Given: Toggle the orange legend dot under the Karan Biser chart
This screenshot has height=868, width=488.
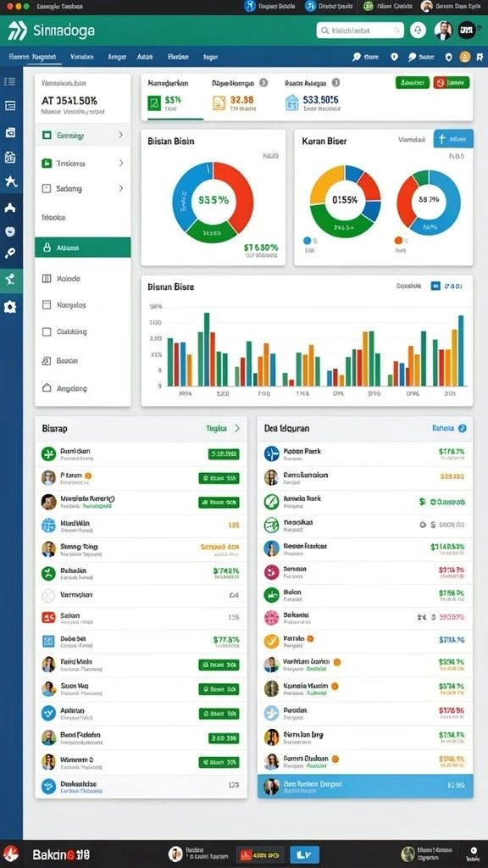Looking at the screenshot, I should (x=398, y=241).
